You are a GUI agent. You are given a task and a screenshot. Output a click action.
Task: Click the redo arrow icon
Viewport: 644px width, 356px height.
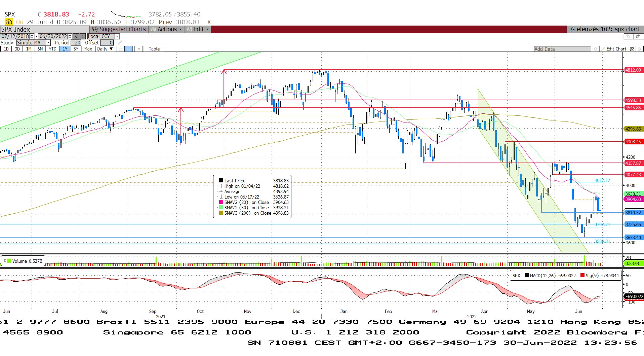click(638, 36)
